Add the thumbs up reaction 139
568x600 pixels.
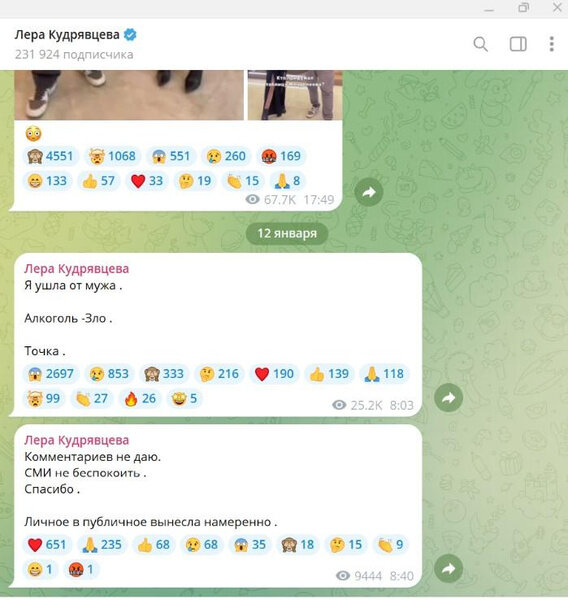[330, 374]
